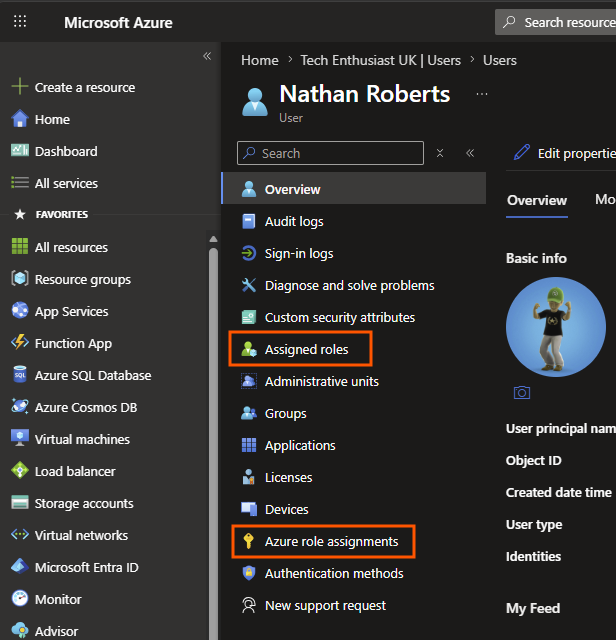Image resolution: width=616 pixels, height=640 pixels.
Task: Click the App Services globe icon
Action: click(x=20, y=311)
